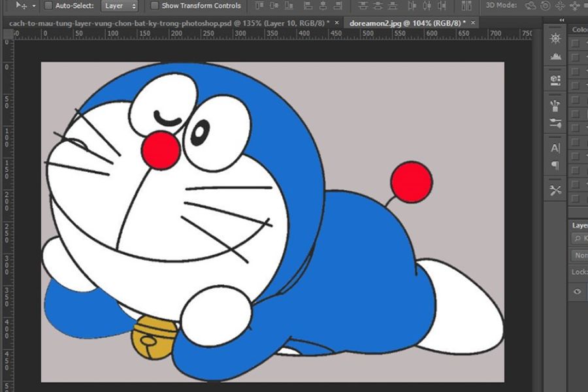This screenshot has height=392, width=588.
Task: Enable the Auto-Select checkbox
Action: [48, 6]
